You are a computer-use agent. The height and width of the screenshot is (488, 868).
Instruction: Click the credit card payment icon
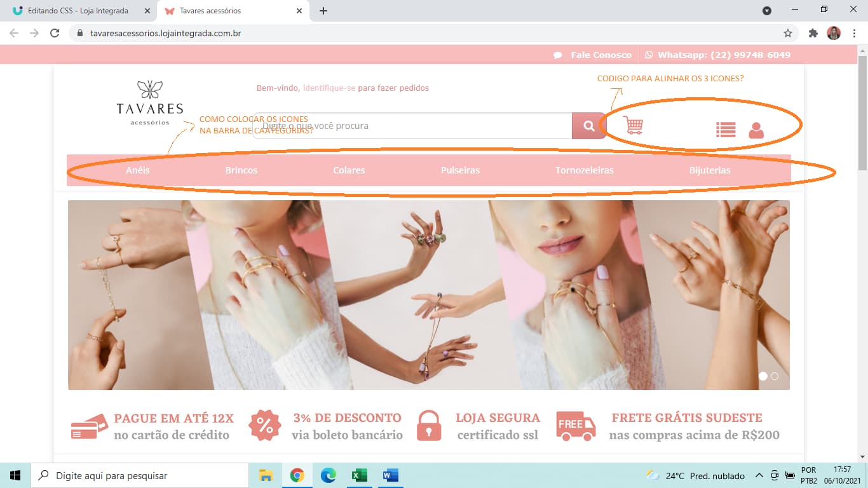[89, 427]
